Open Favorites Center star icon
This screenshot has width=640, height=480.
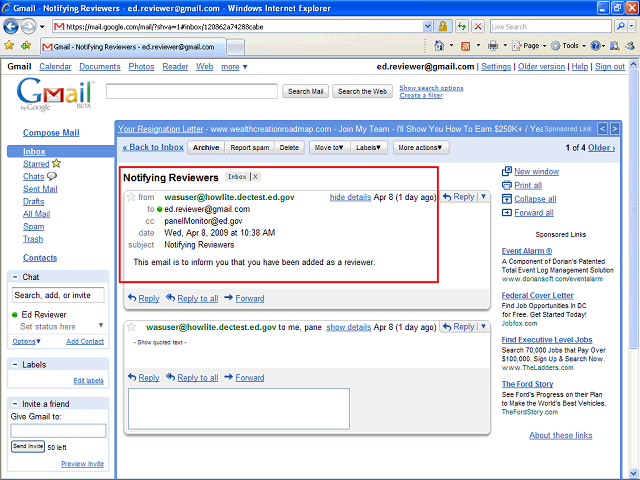coord(9,46)
